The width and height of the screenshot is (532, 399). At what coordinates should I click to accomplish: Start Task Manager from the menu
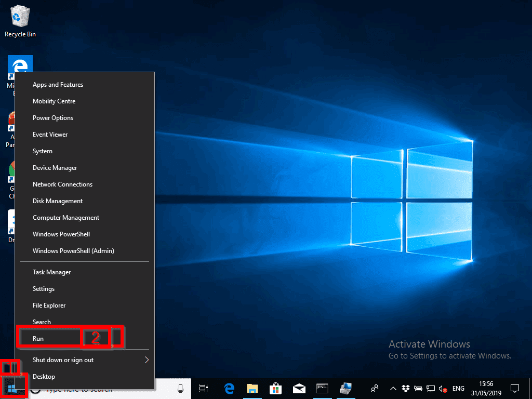click(85, 272)
